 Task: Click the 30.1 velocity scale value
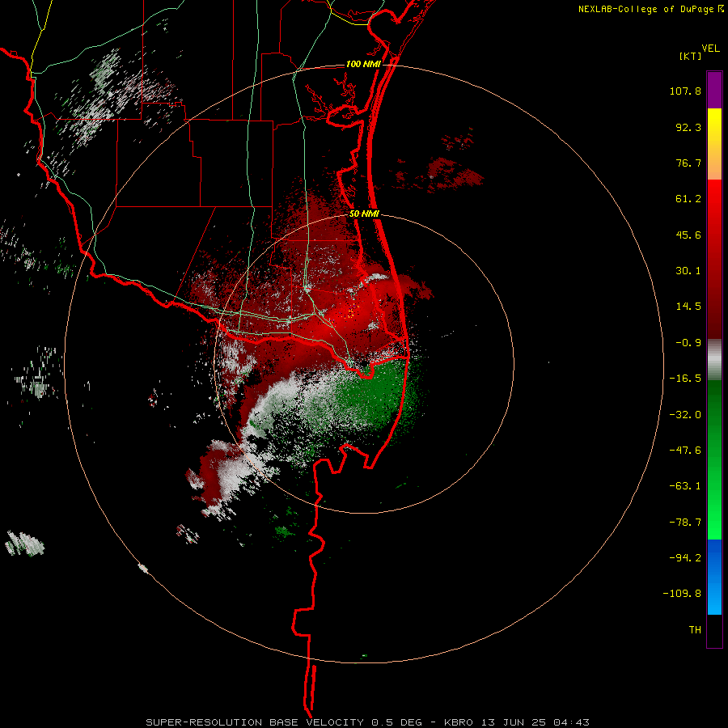[688, 271]
